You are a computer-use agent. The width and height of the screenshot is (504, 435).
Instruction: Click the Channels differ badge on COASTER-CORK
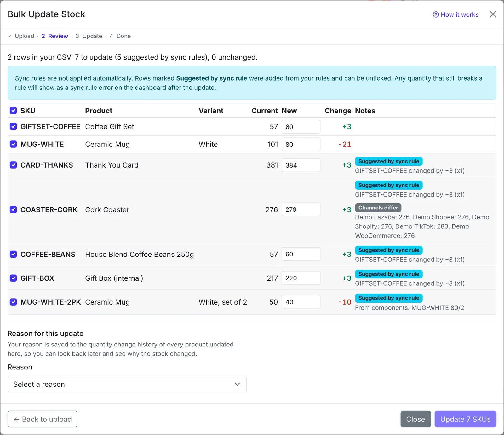click(x=378, y=208)
